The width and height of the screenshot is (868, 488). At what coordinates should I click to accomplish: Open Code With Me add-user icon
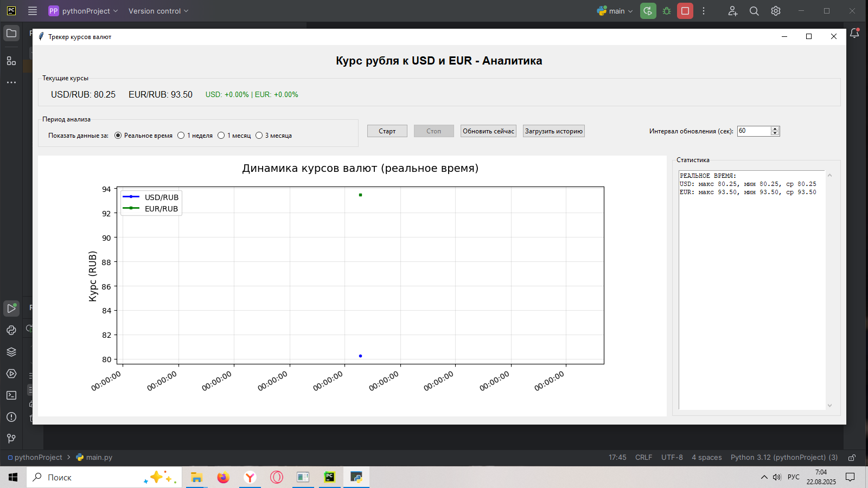[733, 11]
